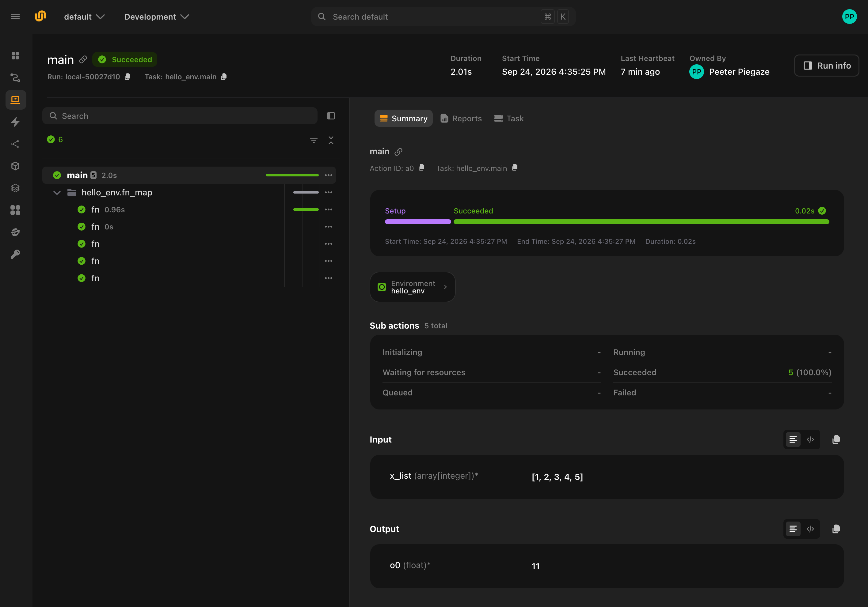Click the Duration 2.01s value
This screenshot has width=868, height=607.
461,72
